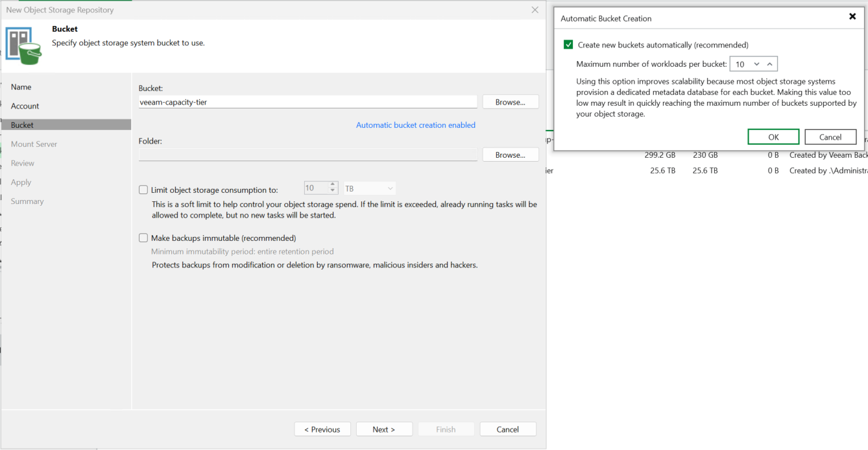
Task: Close the New Object Storage Repository window
Action: (x=535, y=10)
